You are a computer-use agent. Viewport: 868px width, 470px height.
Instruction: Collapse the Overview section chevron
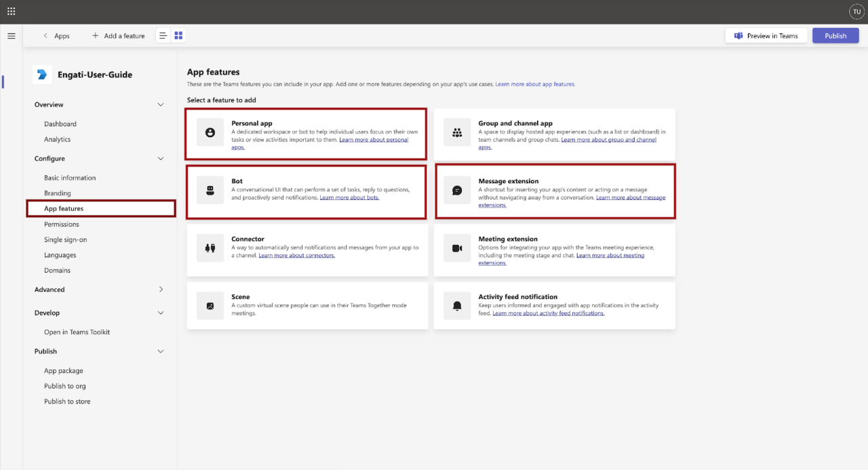pos(161,104)
